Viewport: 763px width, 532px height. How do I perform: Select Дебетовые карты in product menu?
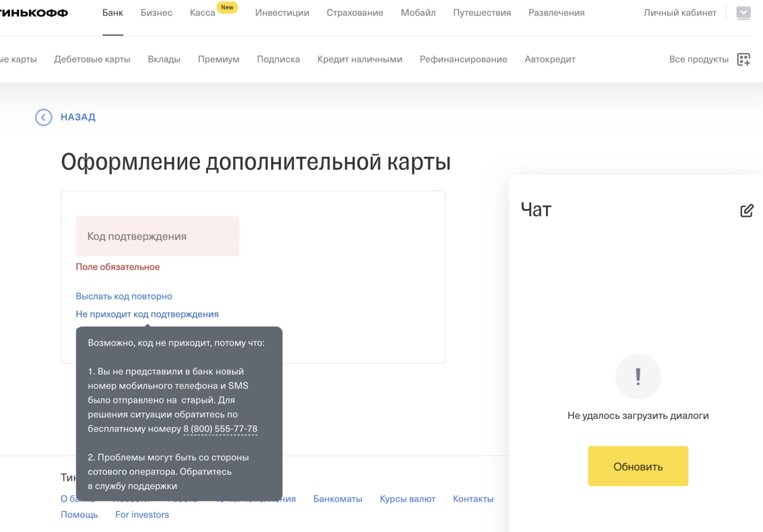(92, 59)
